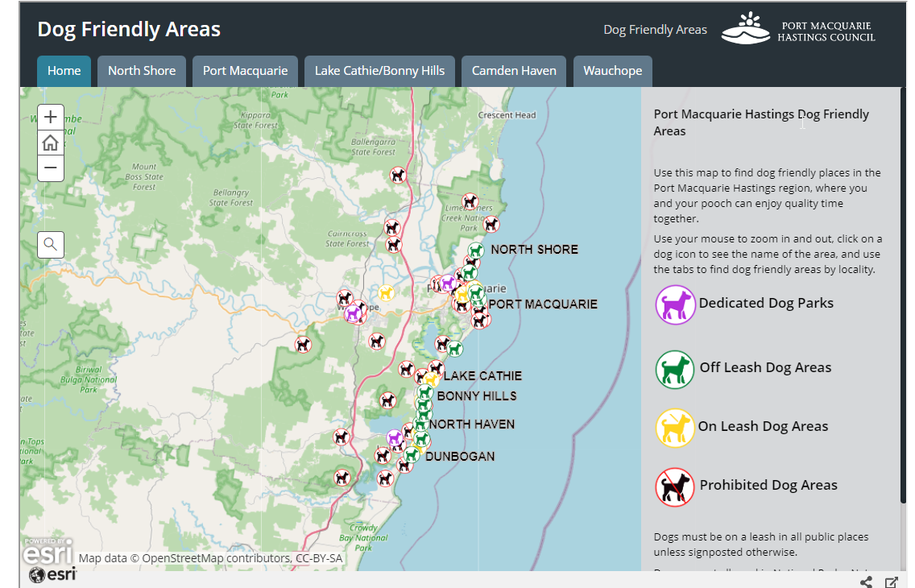
Task: Select the purple dog park marker at Wauchope
Action: point(353,313)
